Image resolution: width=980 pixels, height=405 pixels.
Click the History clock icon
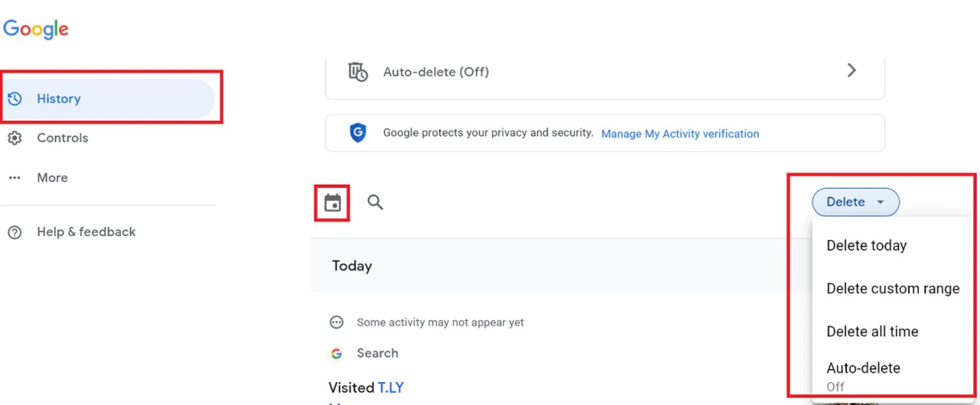click(15, 98)
